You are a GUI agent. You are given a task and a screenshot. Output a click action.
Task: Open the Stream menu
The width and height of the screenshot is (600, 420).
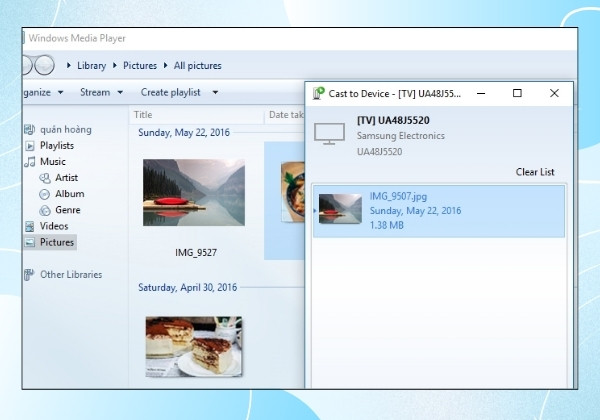(95, 92)
